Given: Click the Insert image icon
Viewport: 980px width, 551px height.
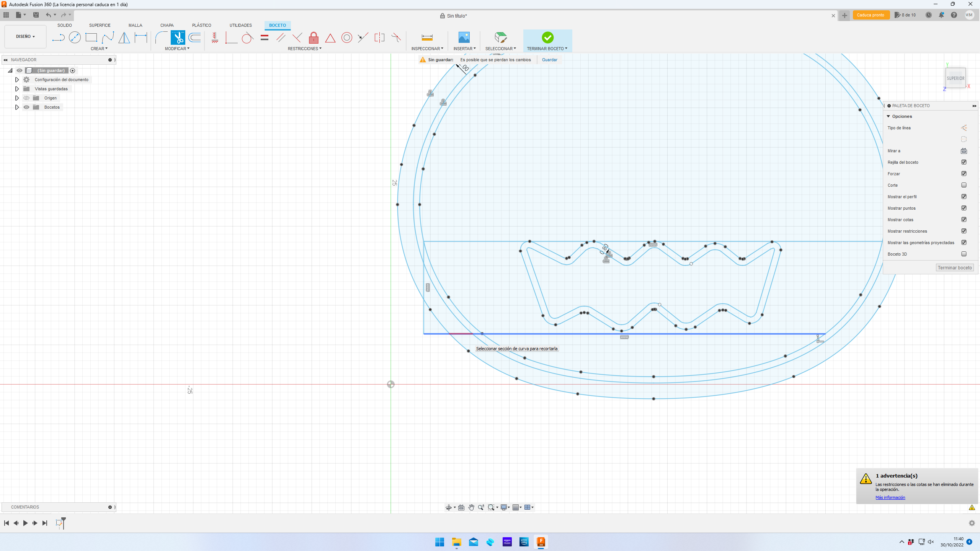Looking at the screenshot, I should 464,37.
